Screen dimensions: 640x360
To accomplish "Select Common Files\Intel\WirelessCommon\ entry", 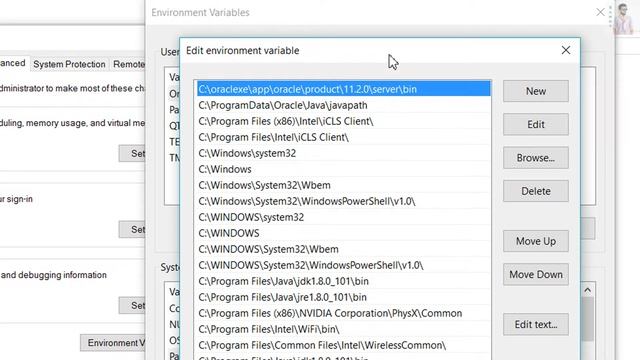I will (x=343, y=345).
